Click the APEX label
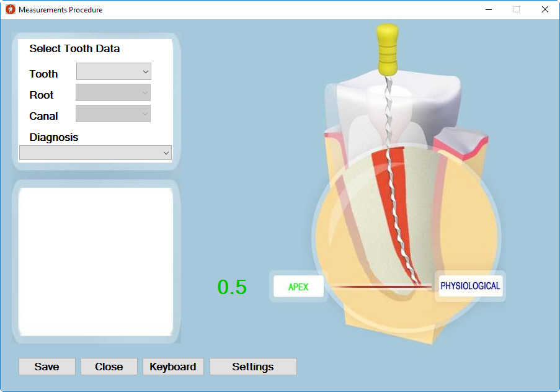This screenshot has width=560, height=392. click(x=298, y=287)
